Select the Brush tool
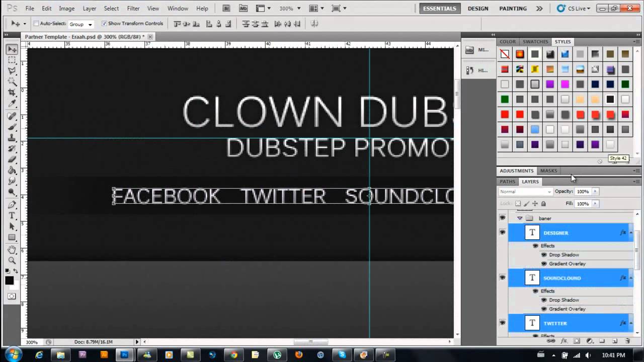Image resolution: width=644 pixels, height=362 pixels. [x=12, y=127]
